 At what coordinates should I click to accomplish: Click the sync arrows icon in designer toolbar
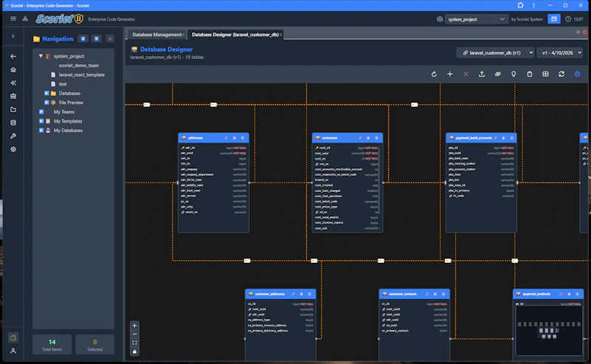coord(561,75)
